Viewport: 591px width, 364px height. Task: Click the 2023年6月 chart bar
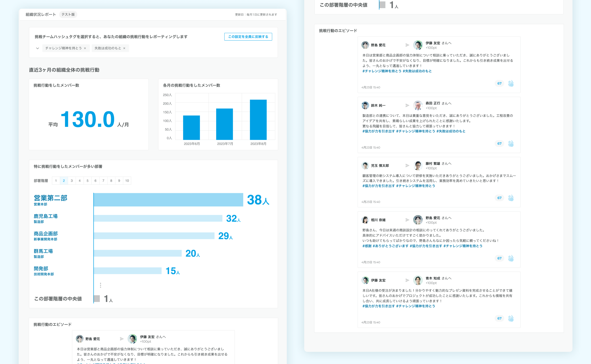pos(192,128)
